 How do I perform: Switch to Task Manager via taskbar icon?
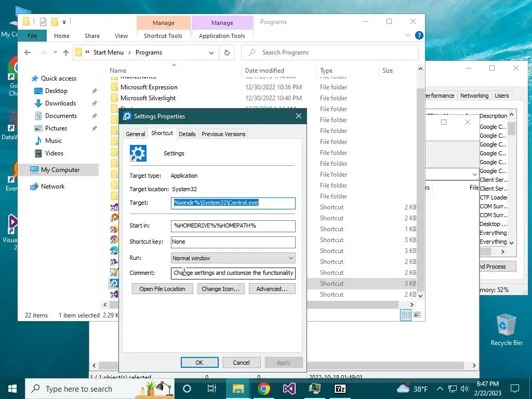314,389
